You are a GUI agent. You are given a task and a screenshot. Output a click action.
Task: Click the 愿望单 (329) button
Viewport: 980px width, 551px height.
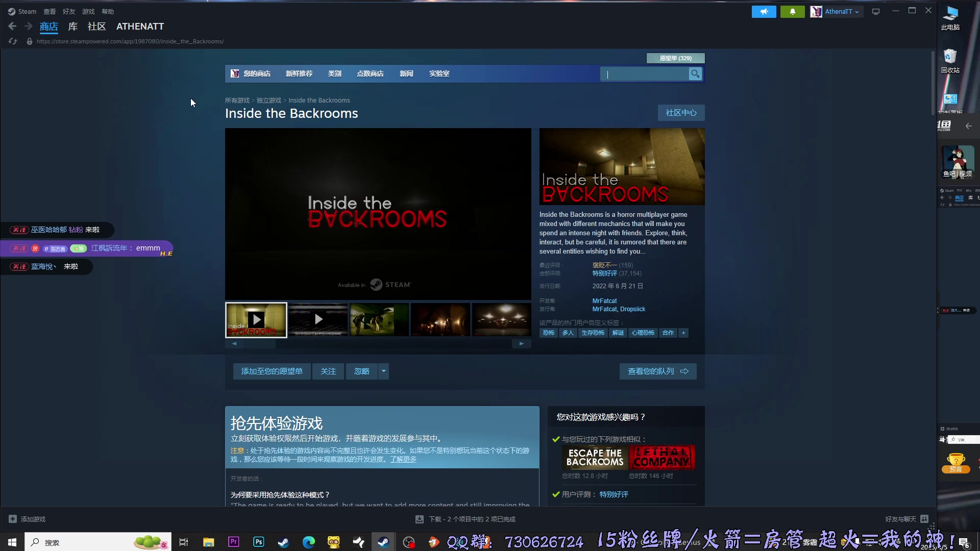tap(675, 58)
